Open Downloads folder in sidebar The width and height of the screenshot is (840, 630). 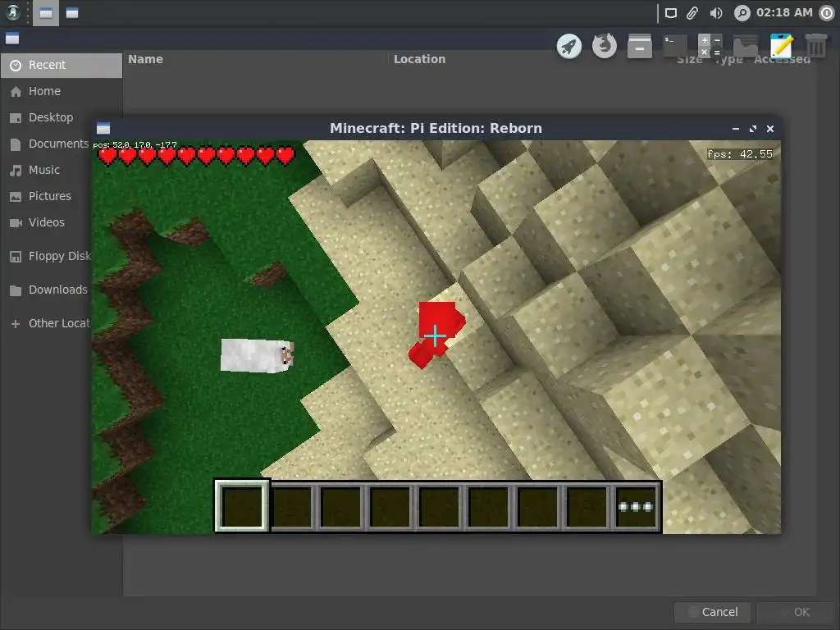coord(46,290)
